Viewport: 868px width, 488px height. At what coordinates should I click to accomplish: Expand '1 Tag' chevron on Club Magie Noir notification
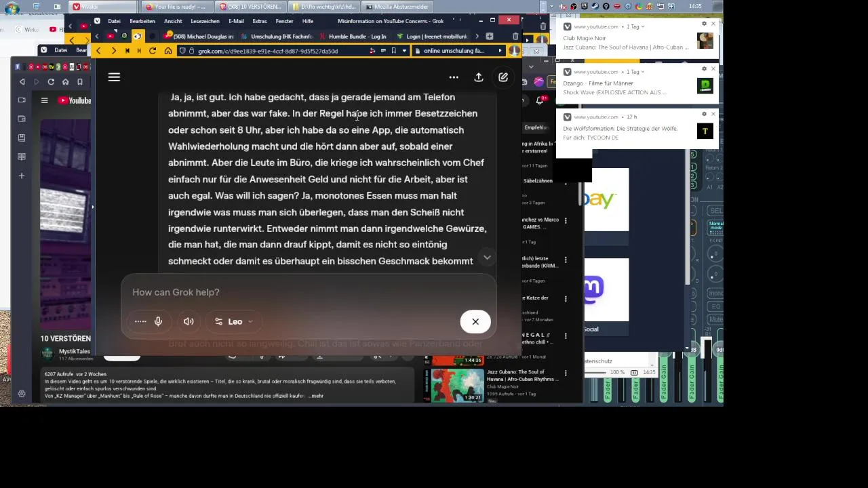point(643,26)
